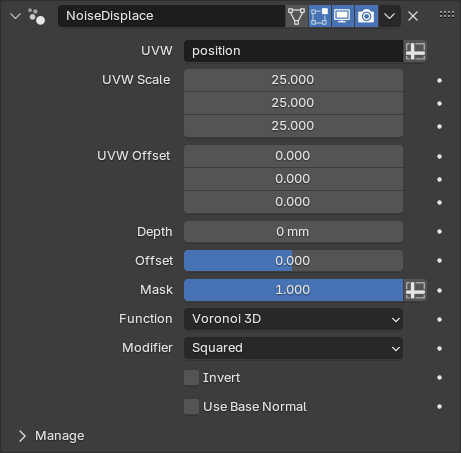Click the geometry nodes modifier icon
The image size is (461, 453).
tap(36, 16)
